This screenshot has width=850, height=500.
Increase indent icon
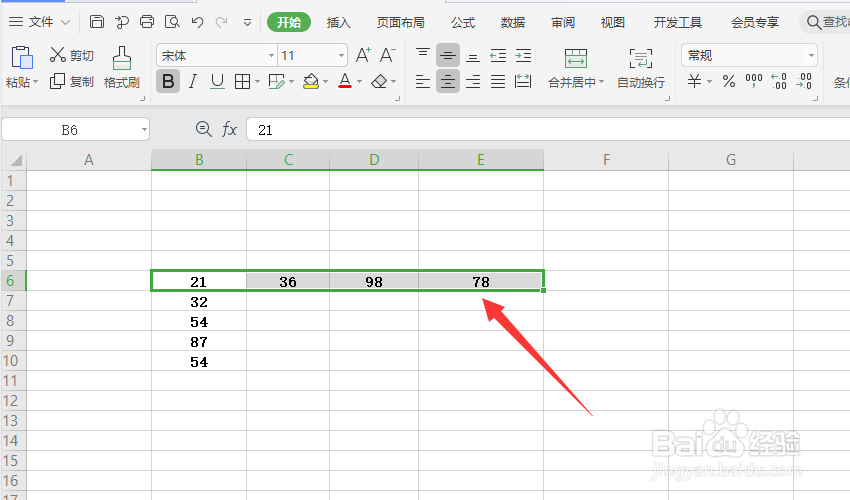pos(523,55)
